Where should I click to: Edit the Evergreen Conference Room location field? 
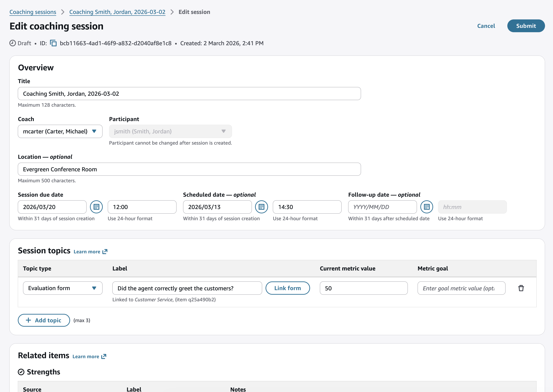[x=189, y=169]
